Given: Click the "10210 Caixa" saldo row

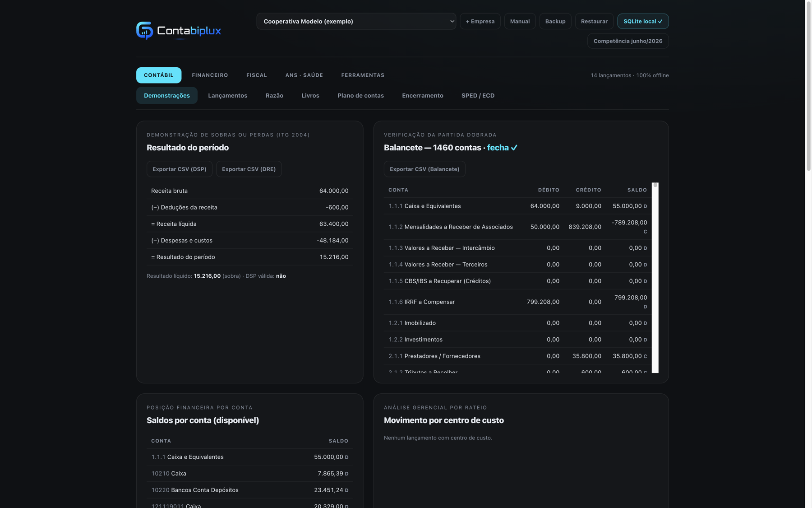Looking at the screenshot, I should coord(249,473).
